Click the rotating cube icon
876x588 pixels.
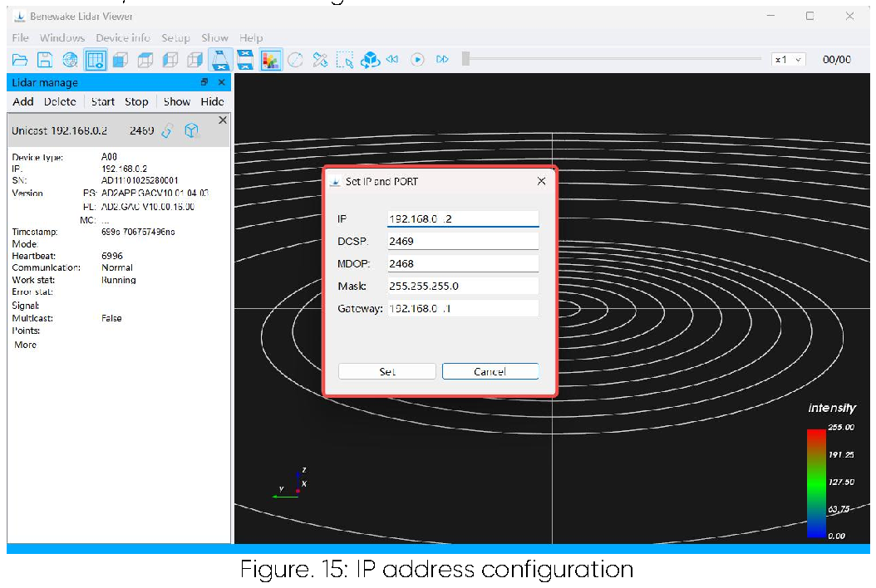tap(370, 60)
